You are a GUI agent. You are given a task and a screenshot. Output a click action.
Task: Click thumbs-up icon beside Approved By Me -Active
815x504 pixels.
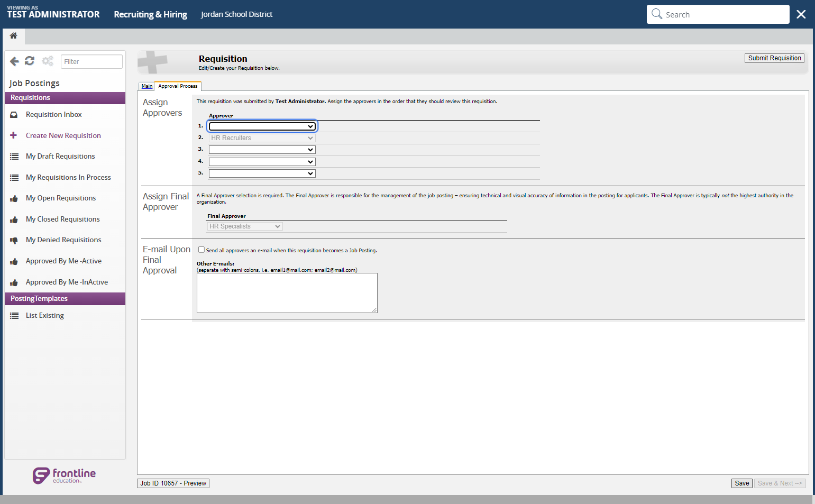(x=14, y=261)
